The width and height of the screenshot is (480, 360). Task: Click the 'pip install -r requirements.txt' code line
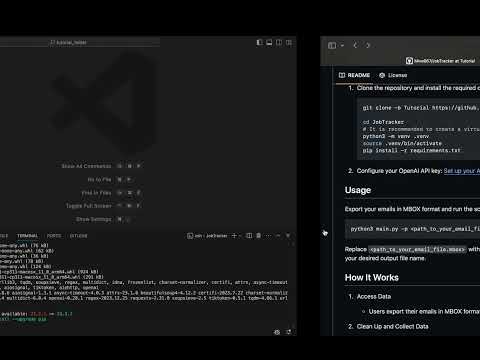[x=412, y=150]
